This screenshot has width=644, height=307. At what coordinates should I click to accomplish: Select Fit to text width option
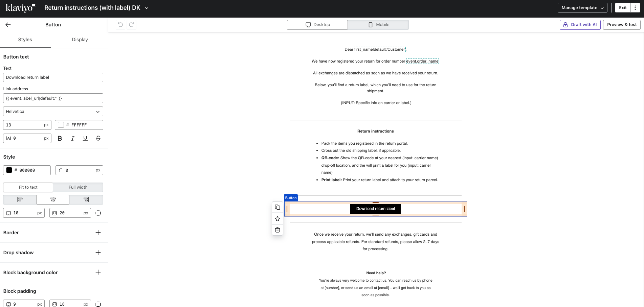pyautogui.click(x=28, y=187)
